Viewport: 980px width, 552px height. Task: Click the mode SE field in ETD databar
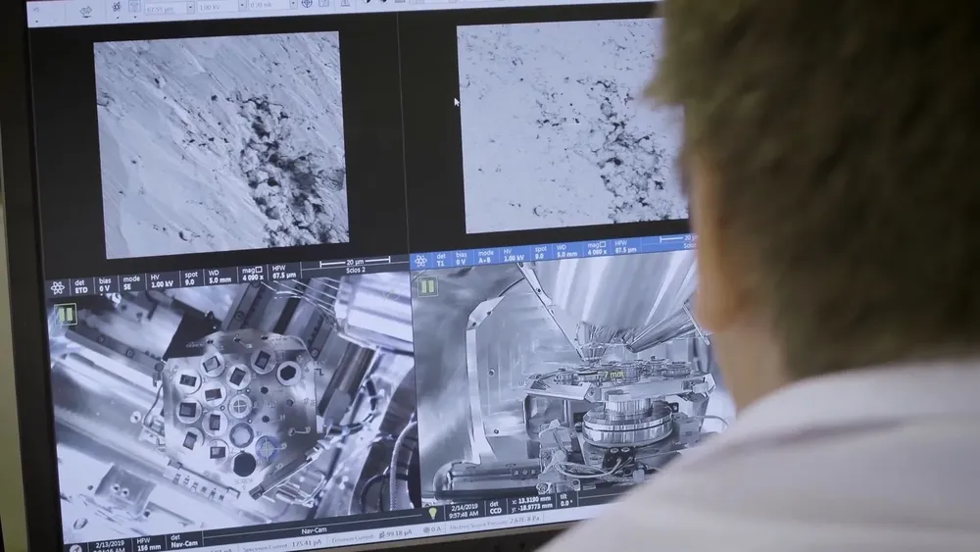pos(130,283)
